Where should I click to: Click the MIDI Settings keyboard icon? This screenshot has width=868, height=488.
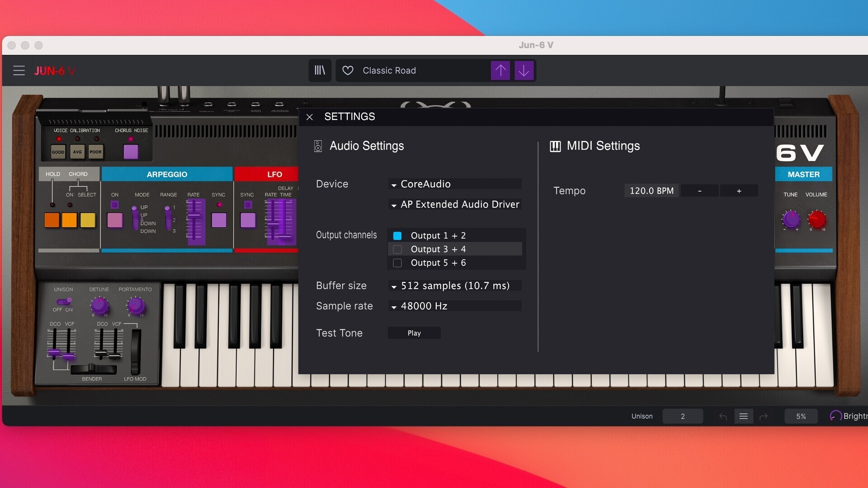pos(555,146)
